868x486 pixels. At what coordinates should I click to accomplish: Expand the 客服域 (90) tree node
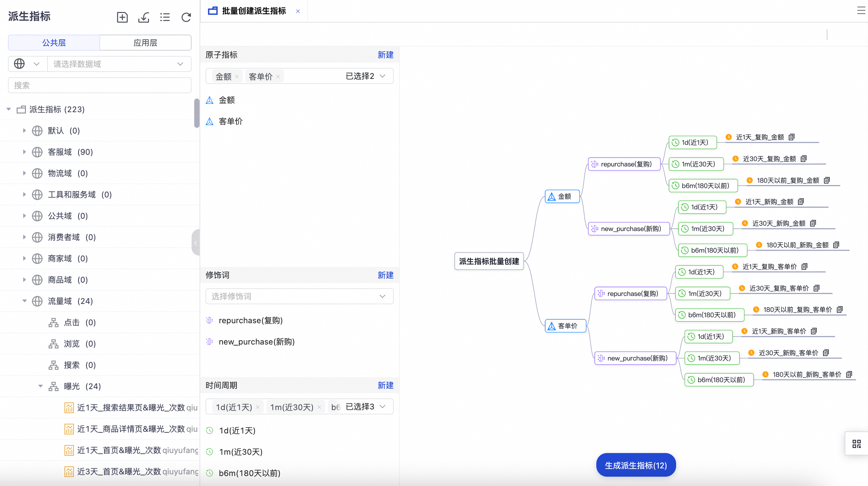click(24, 152)
